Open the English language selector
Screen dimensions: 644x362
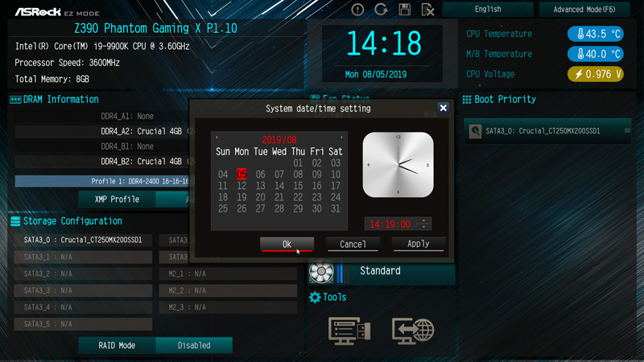pos(488,9)
